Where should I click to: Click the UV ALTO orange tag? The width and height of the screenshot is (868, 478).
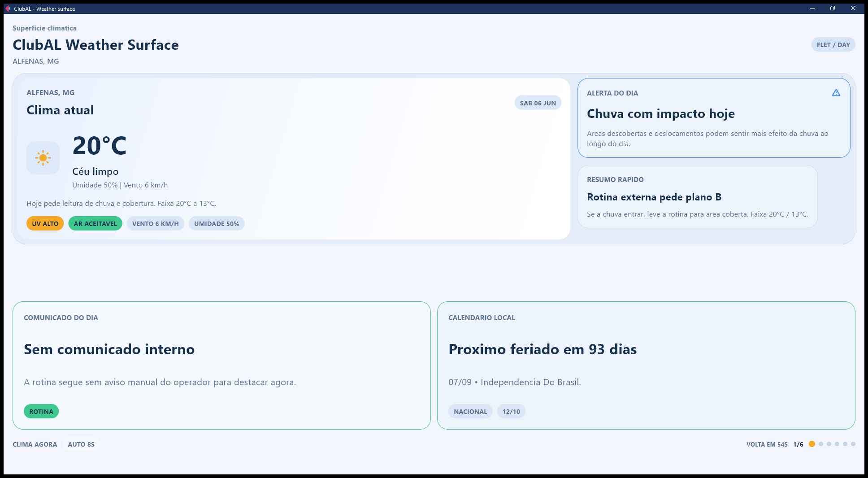pos(45,224)
